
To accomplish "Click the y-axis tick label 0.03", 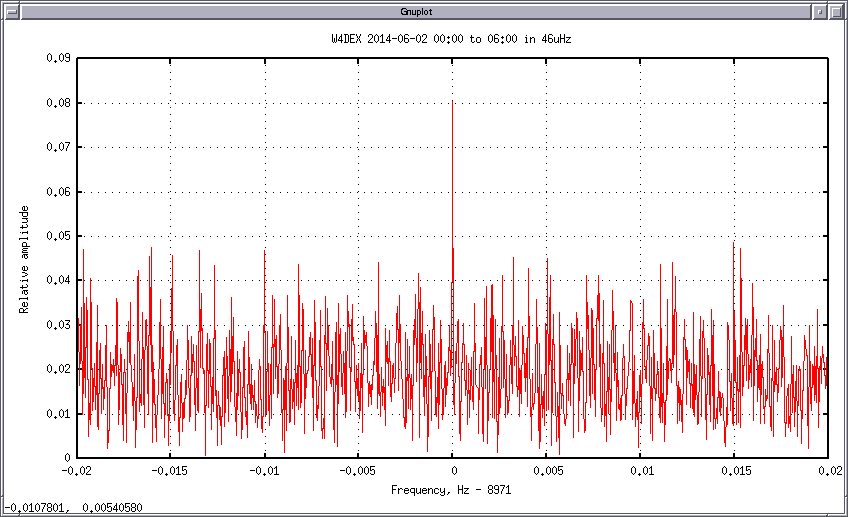I will [x=57, y=325].
